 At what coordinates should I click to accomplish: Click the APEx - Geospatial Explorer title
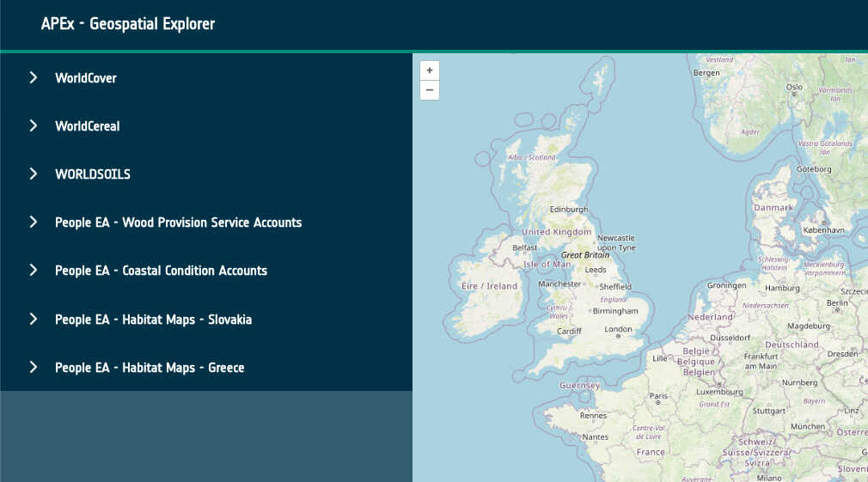click(x=128, y=24)
